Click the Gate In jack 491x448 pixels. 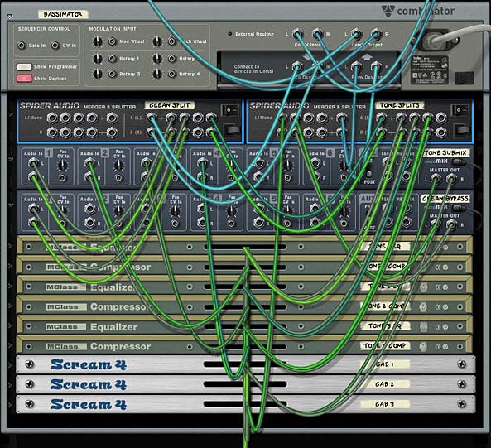[22, 46]
